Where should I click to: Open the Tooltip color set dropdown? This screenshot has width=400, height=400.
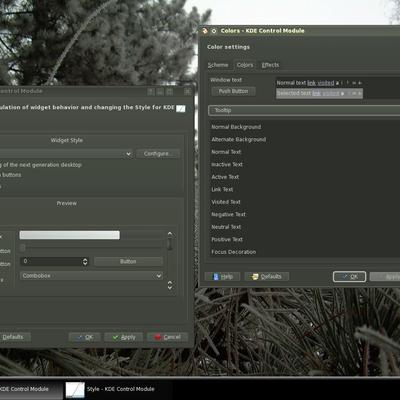(304, 110)
